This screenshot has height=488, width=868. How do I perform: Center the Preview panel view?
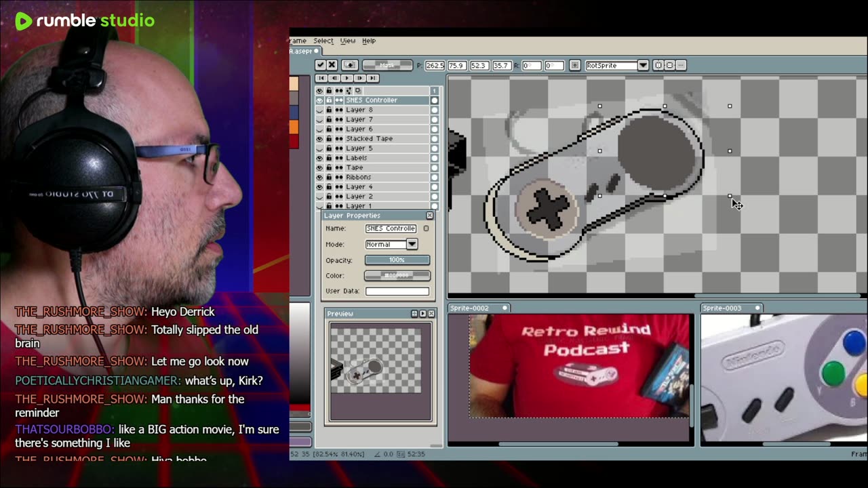(414, 314)
